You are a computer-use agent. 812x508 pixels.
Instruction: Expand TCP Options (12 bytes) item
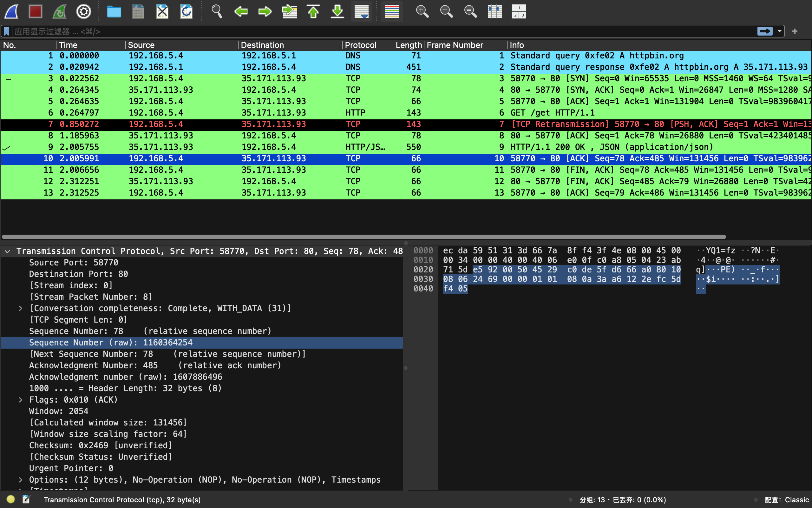tap(21, 480)
